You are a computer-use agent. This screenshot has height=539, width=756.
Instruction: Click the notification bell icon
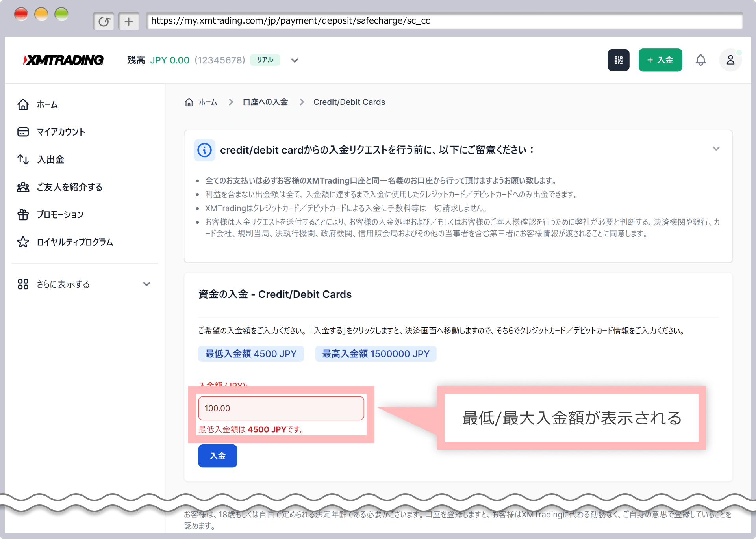(x=700, y=60)
